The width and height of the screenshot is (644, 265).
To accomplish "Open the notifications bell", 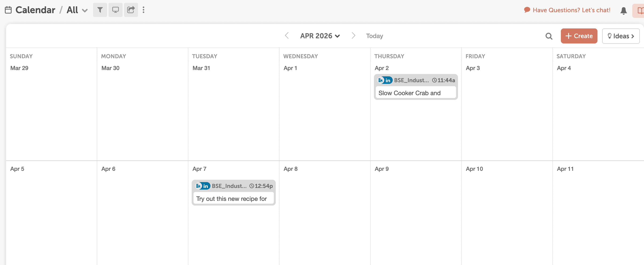I will [x=624, y=11].
